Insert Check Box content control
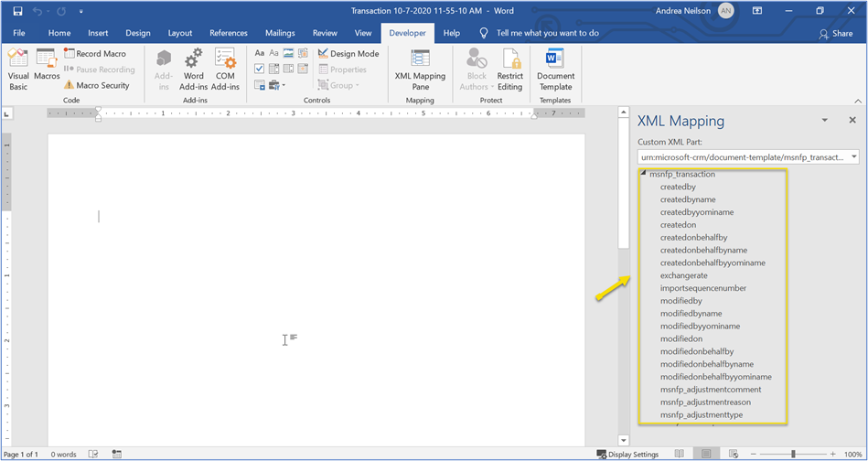The width and height of the screenshot is (868, 461). tap(259, 69)
